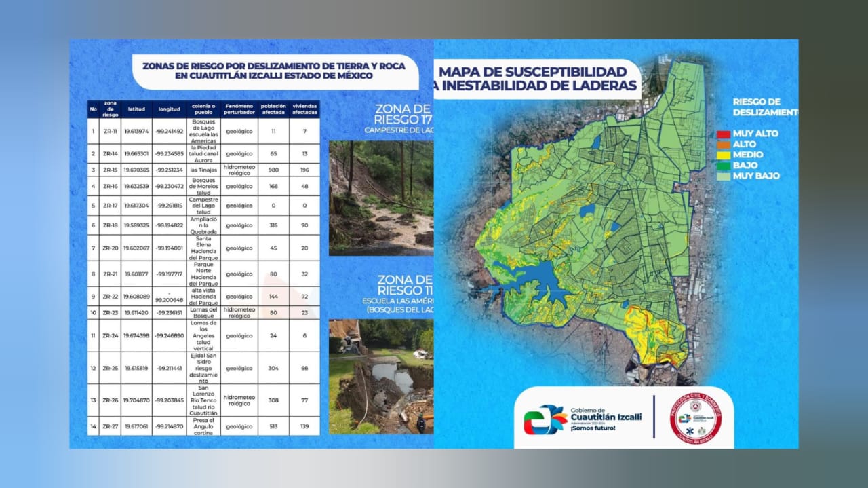Click the 'Bosques de Morelos talud' cell
Screen dimensions: 868x488
(204, 186)
